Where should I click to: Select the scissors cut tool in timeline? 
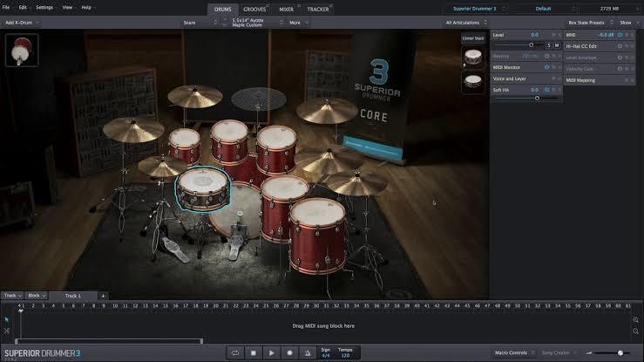tap(7, 331)
